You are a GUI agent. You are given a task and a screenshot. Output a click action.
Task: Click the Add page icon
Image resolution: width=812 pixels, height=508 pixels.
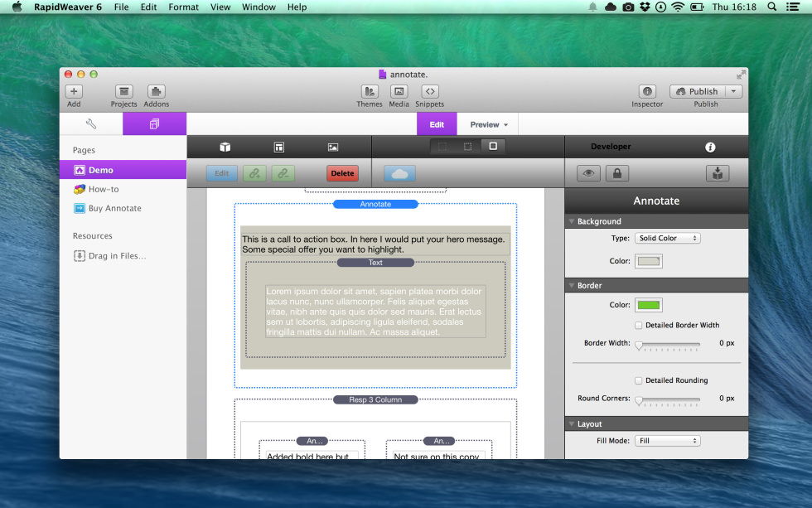click(74, 92)
